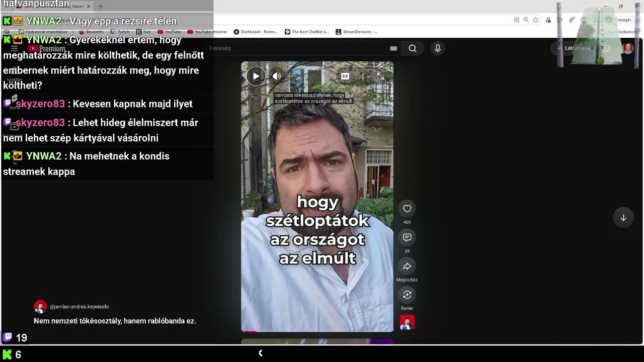Play the Shorts video
The width and height of the screenshot is (644, 362).
pyautogui.click(x=256, y=76)
